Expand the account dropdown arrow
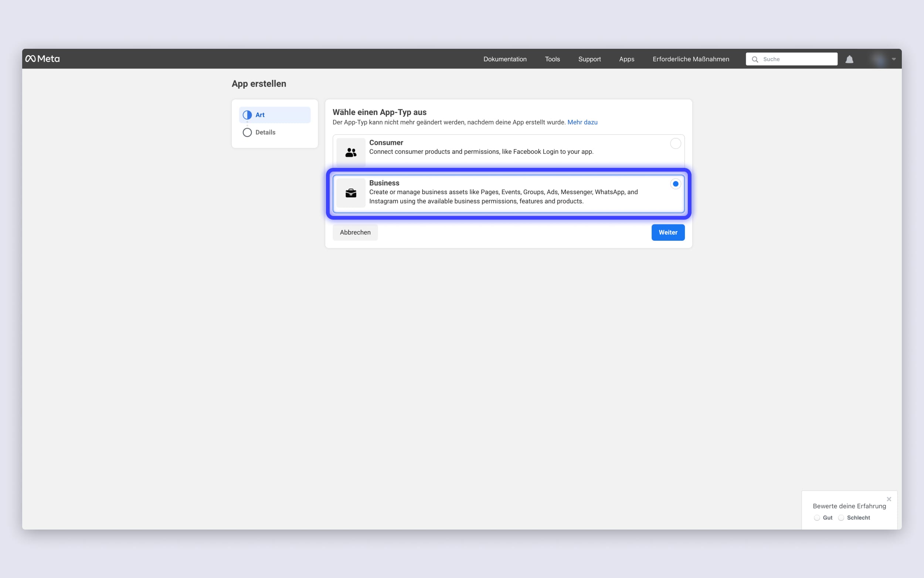 click(894, 59)
